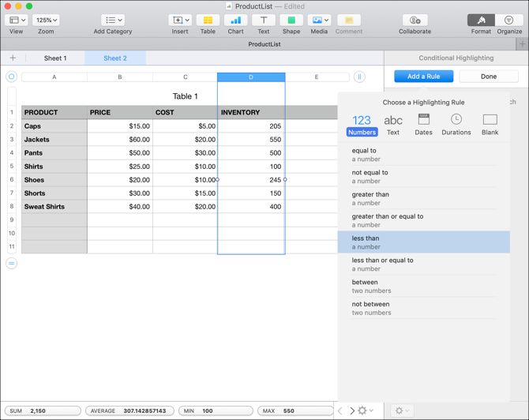Open the 125% Zoom dropdown
The width and height of the screenshot is (529, 420).
click(46, 21)
